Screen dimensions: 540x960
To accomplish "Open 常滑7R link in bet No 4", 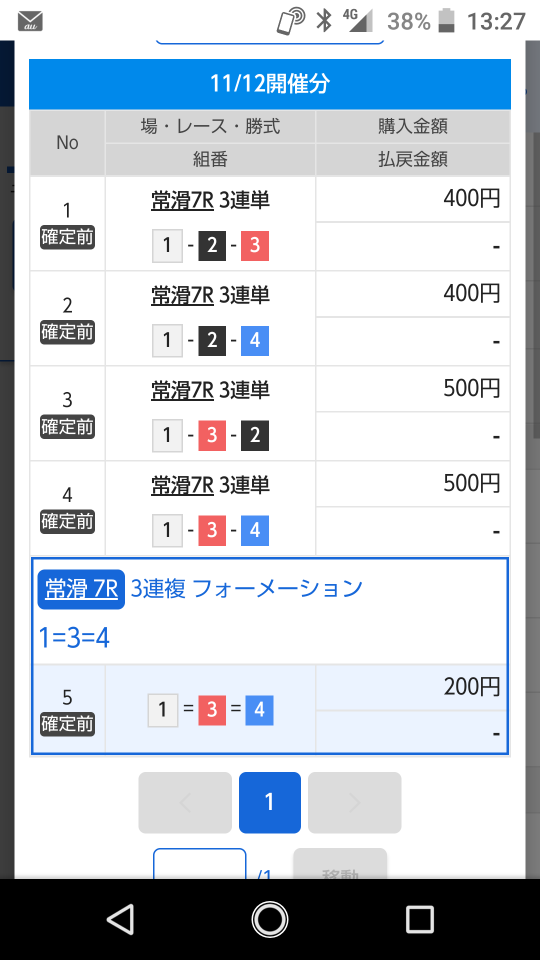I will (x=182, y=486).
